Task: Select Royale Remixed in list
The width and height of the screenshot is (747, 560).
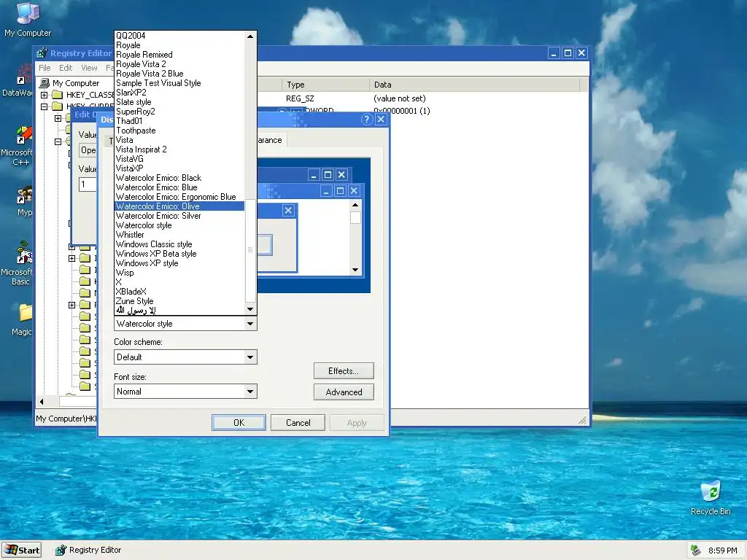Action: point(179,54)
